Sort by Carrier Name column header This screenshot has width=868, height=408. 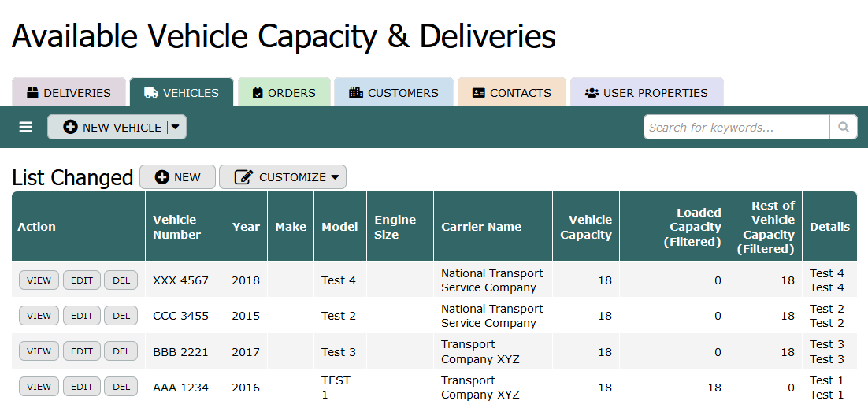481,227
